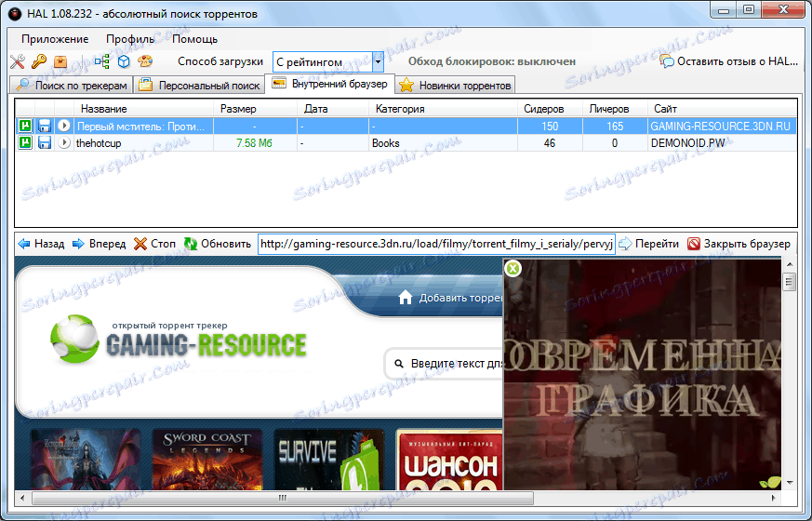Open the Помощь menu
Screen dimensions: 812x521
(x=194, y=39)
